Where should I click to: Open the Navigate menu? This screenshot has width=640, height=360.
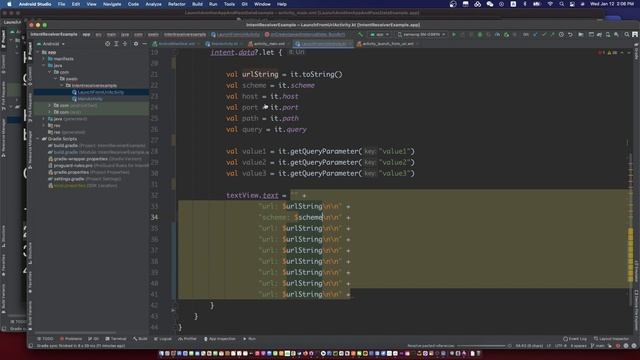click(112, 4)
